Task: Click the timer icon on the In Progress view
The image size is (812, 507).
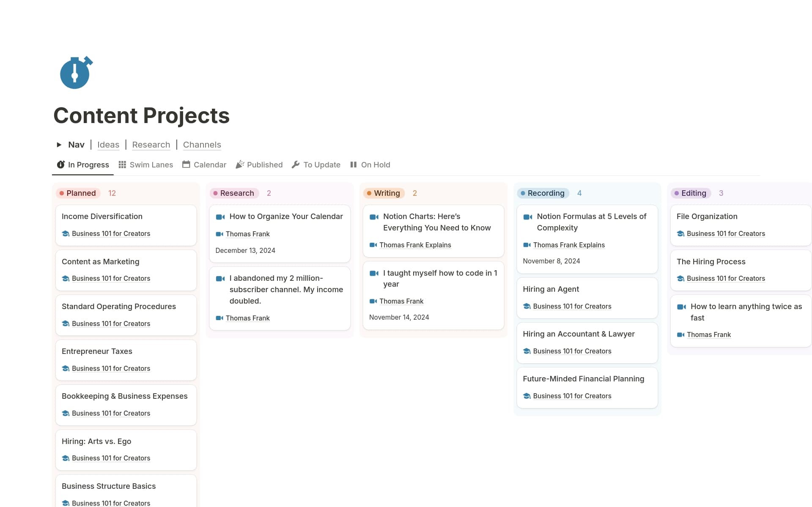Action: [60, 164]
